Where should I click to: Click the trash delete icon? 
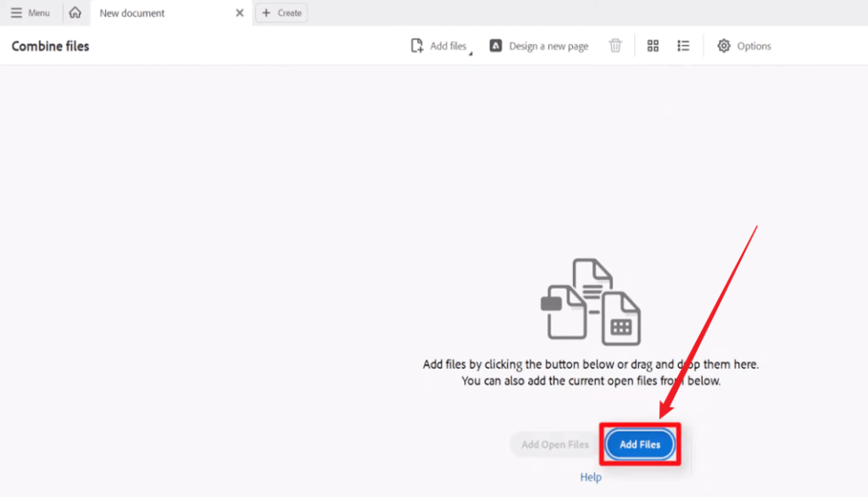pyautogui.click(x=616, y=45)
